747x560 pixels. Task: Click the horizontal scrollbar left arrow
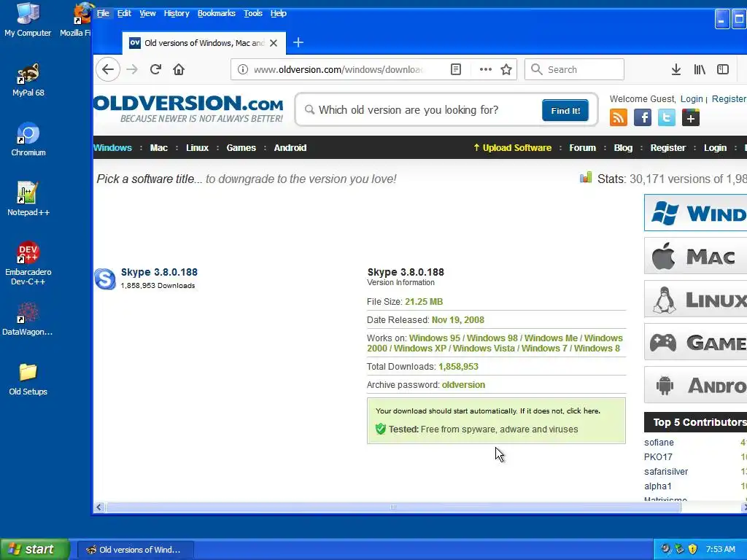click(98, 507)
